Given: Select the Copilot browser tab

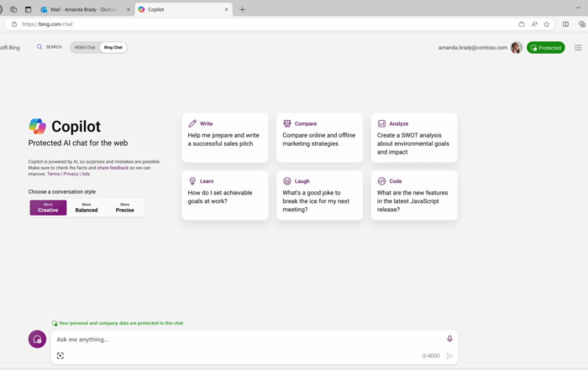Looking at the screenshot, I should point(182,9).
